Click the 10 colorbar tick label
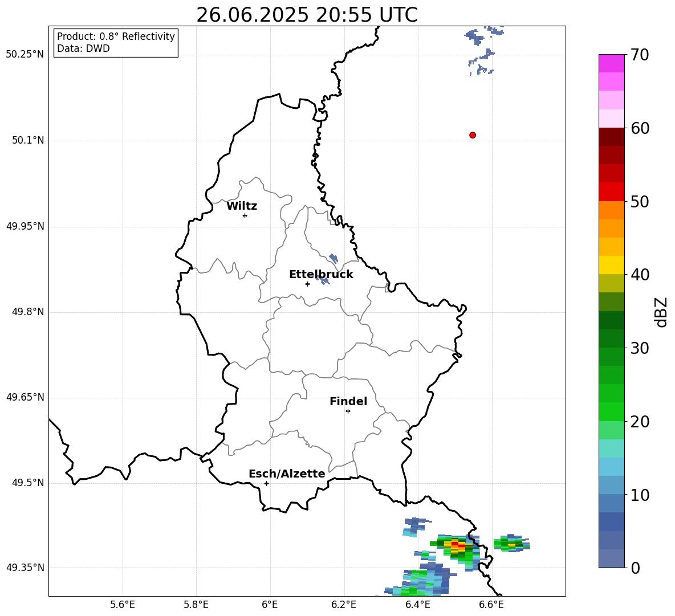 [640, 495]
